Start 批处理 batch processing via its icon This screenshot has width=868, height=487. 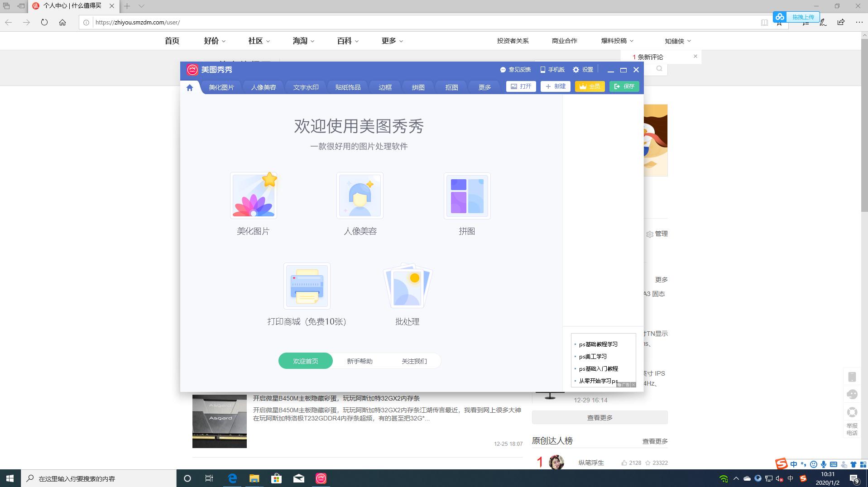point(407,286)
